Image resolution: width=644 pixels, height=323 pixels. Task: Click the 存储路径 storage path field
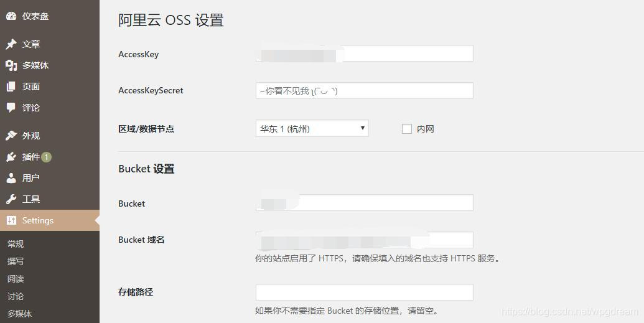pos(364,292)
